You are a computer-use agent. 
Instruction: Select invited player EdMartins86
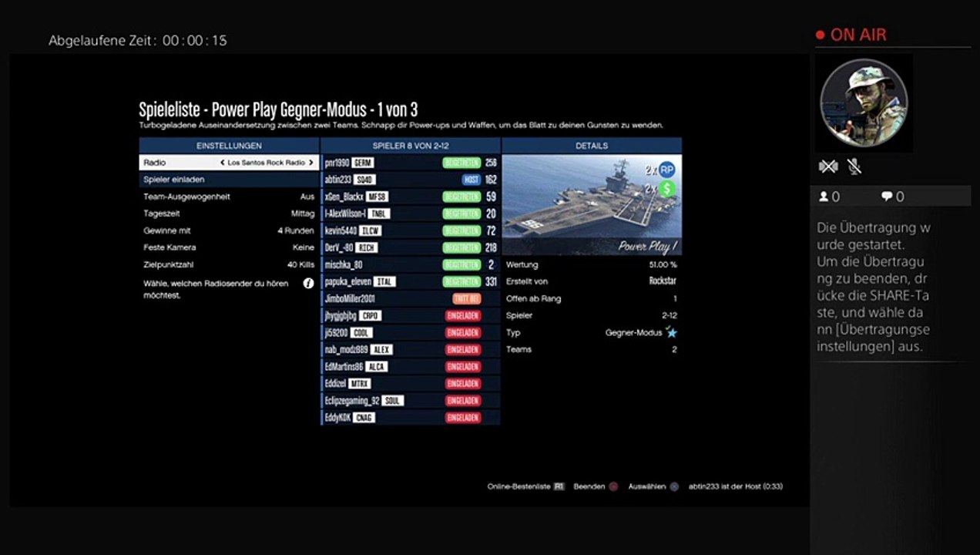pos(410,366)
